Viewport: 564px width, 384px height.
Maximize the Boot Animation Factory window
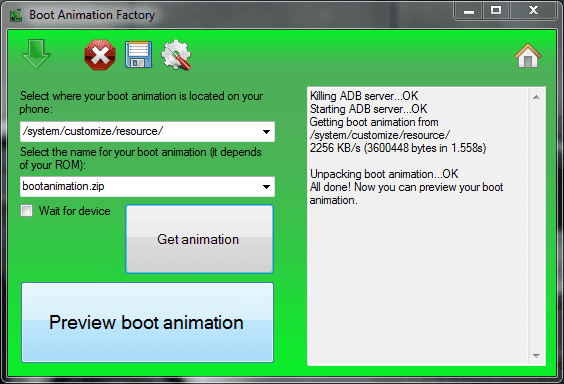point(496,11)
